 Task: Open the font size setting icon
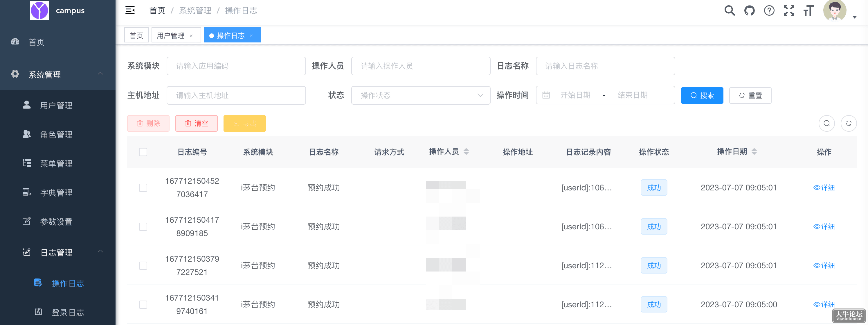808,10
